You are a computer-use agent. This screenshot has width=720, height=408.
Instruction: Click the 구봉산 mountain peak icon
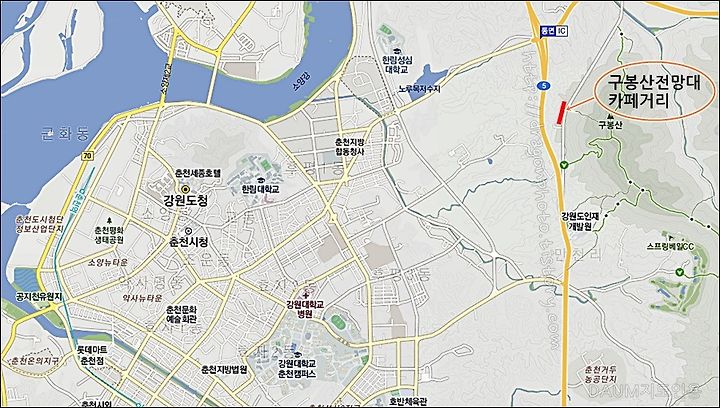pos(610,117)
